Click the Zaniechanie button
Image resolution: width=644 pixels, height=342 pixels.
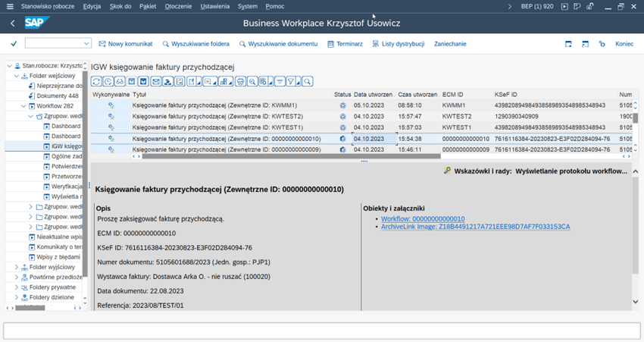(x=450, y=44)
